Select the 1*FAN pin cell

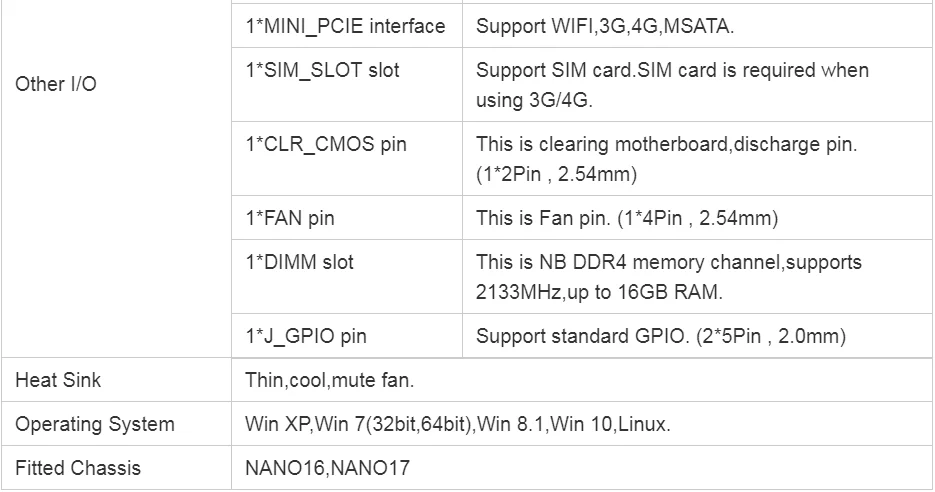pos(290,218)
